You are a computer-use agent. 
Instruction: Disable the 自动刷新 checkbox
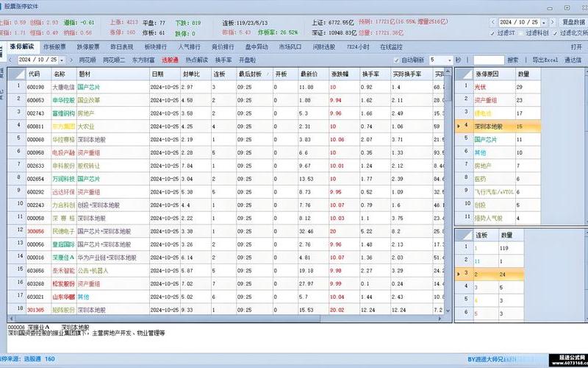(396, 60)
